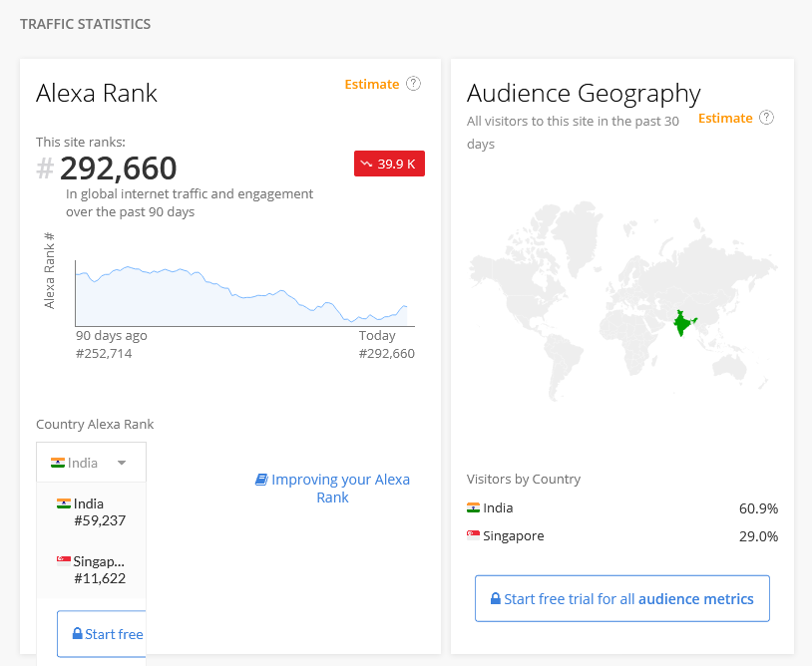Expand the country dropdown arrow next to India
812x666 pixels.
point(122,463)
